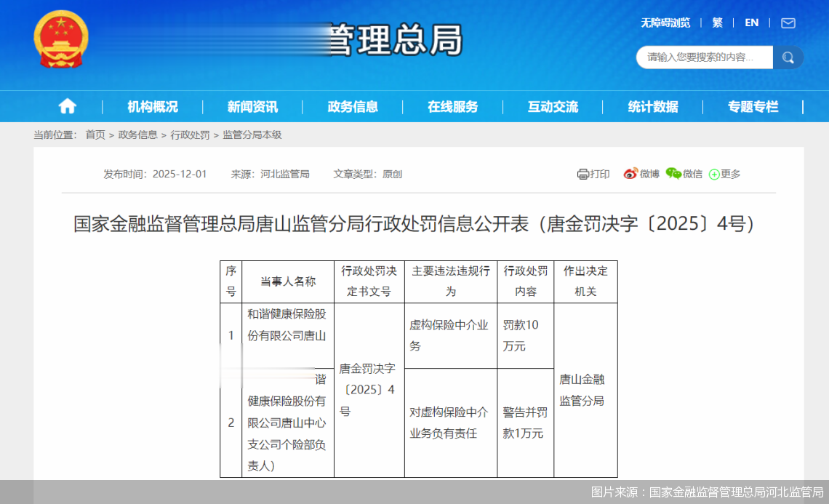The image size is (829, 504).
Task: Click site title 管理总局 banner text
Action: click(x=396, y=40)
